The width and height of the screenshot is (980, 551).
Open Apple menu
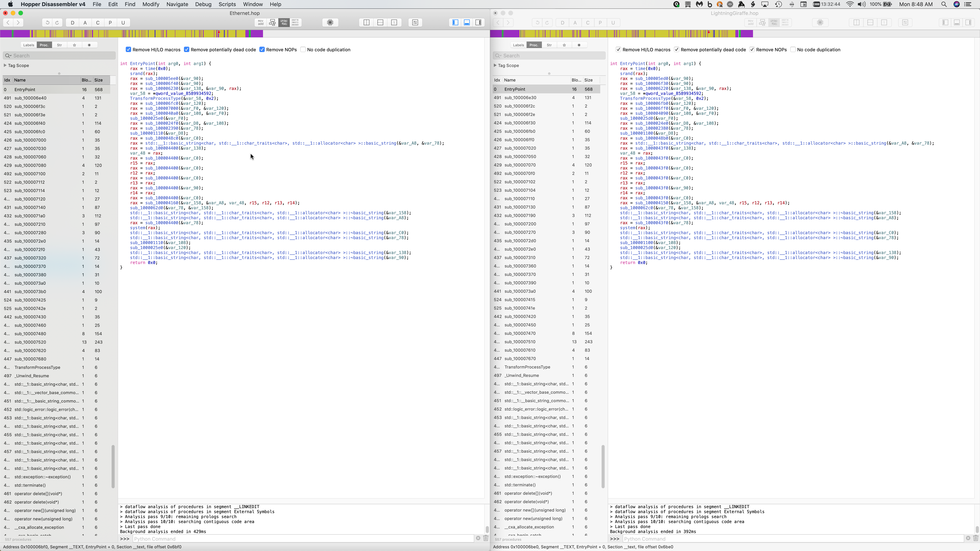pos(10,4)
